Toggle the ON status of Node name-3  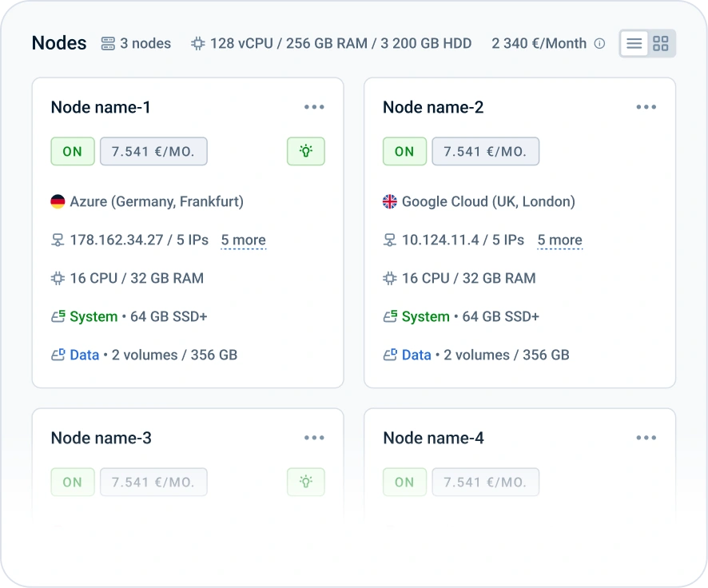tap(73, 482)
